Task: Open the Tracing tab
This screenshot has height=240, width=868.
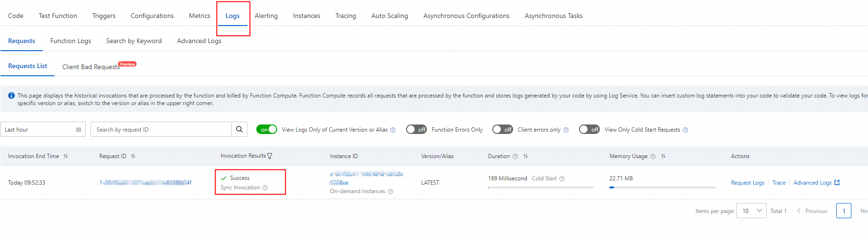Action: (345, 16)
